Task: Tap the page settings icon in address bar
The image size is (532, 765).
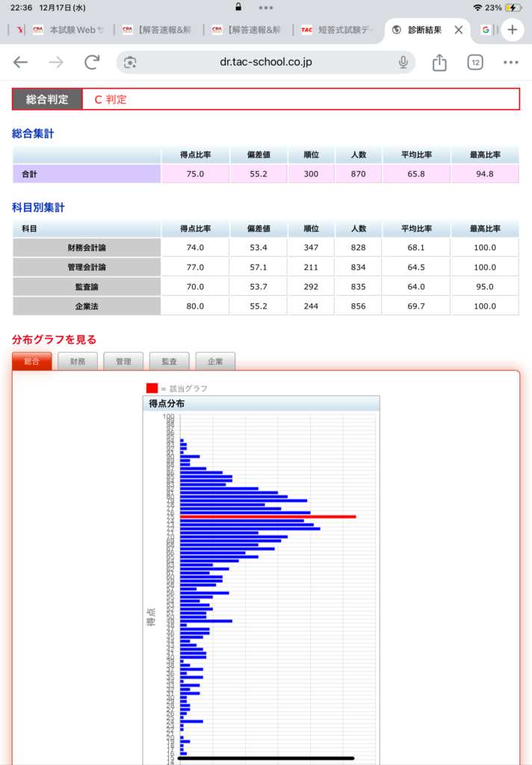Action: [131, 62]
